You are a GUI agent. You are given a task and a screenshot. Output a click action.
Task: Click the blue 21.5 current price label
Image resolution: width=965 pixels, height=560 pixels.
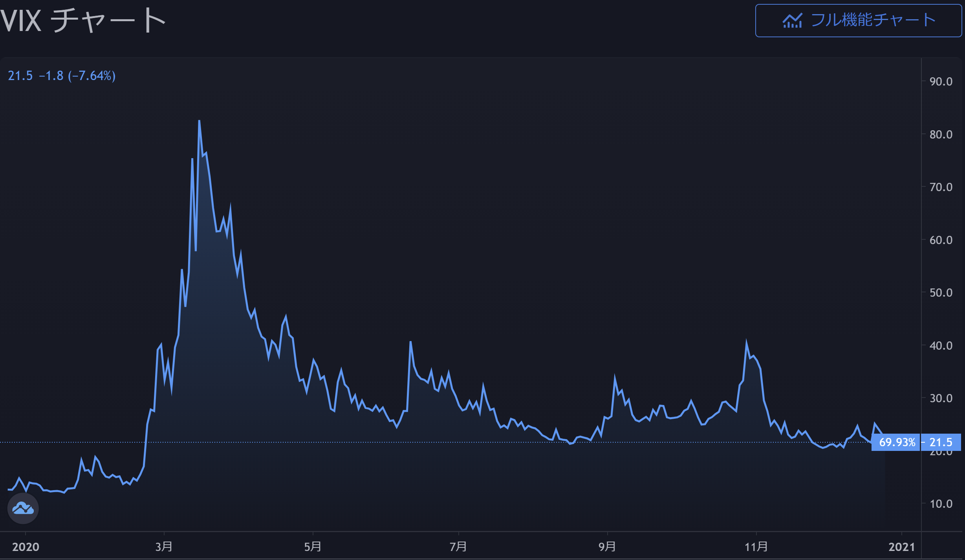click(x=941, y=442)
